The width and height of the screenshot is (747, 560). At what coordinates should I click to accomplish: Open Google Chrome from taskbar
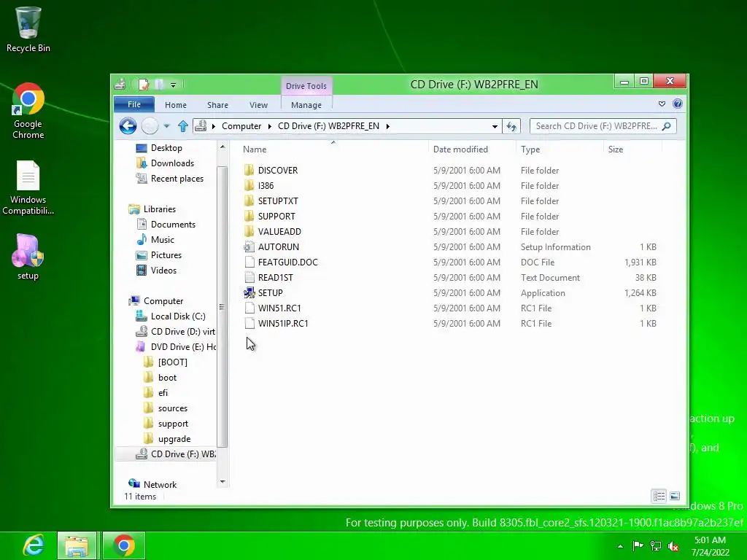tap(124, 545)
